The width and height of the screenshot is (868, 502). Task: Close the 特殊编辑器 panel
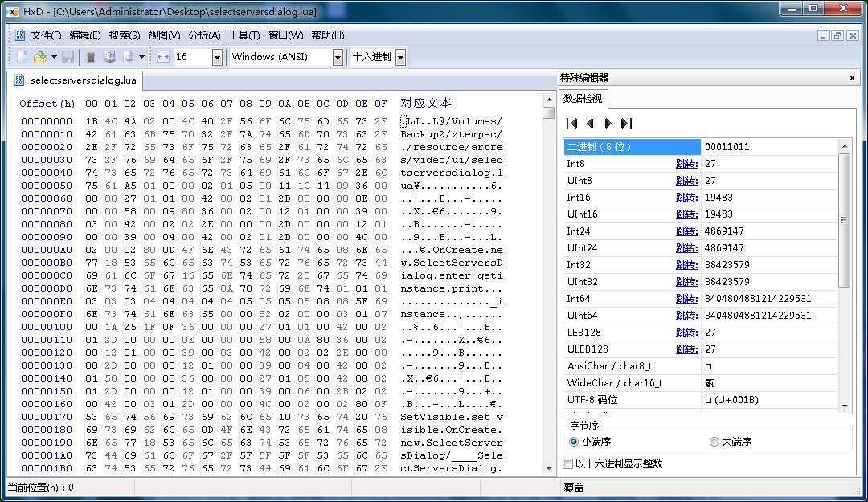(x=853, y=78)
